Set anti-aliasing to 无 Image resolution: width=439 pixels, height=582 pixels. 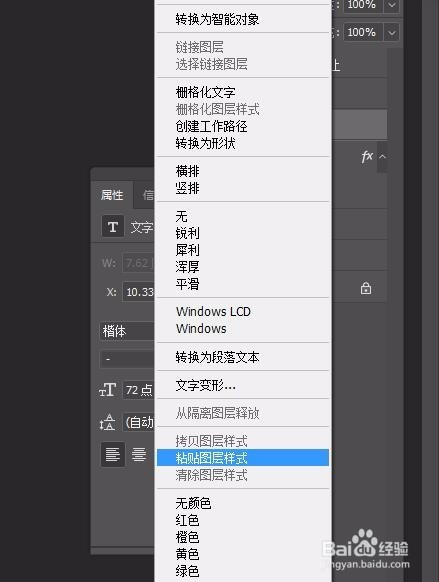point(243,216)
